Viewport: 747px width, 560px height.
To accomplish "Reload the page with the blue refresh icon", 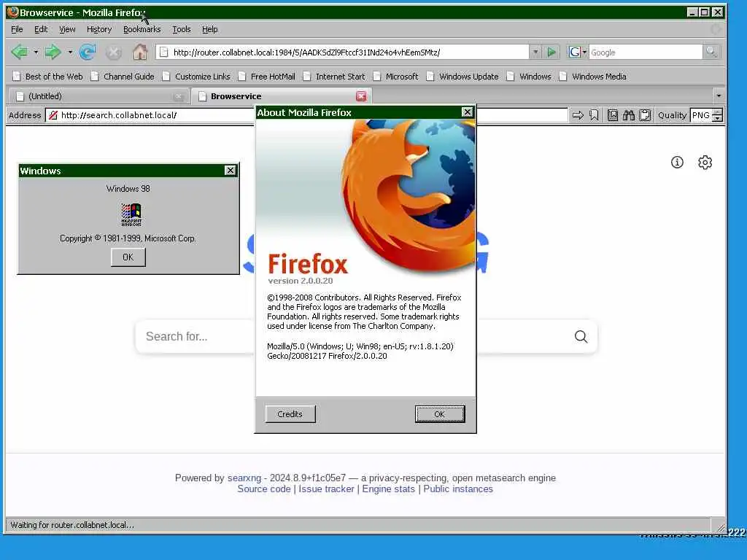I will click(x=88, y=52).
